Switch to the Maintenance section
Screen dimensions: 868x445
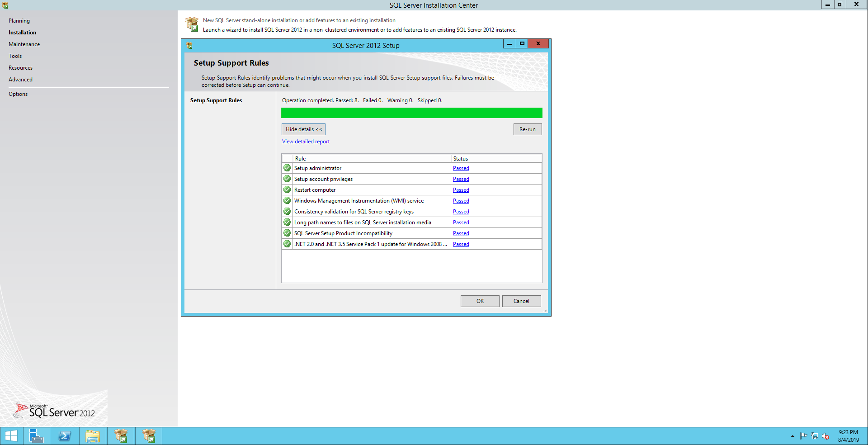point(24,44)
